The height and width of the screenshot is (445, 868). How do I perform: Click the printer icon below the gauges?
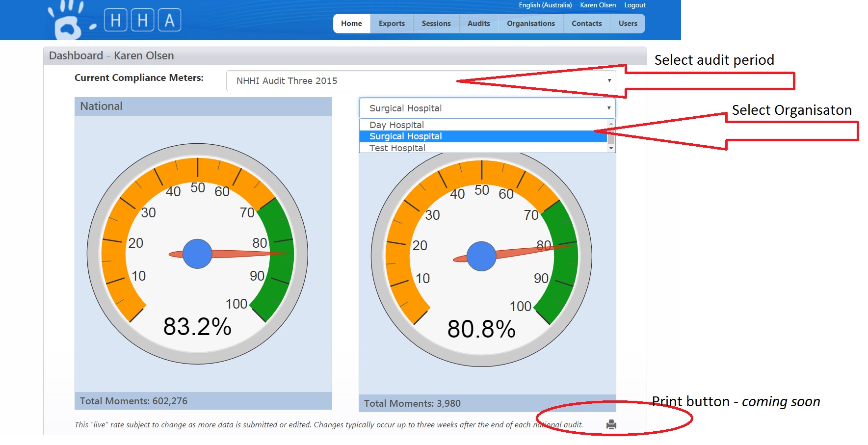(611, 424)
